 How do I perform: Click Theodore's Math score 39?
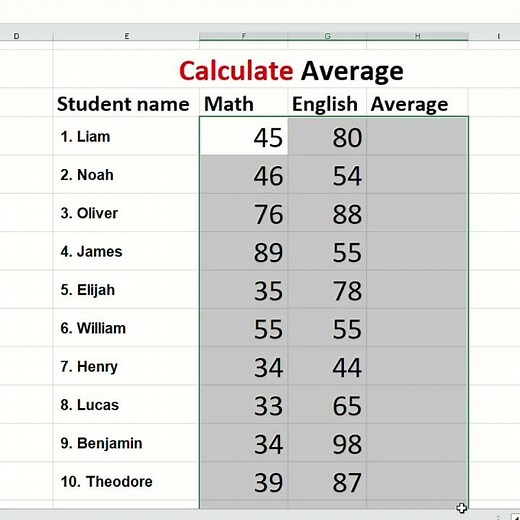pos(244,481)
